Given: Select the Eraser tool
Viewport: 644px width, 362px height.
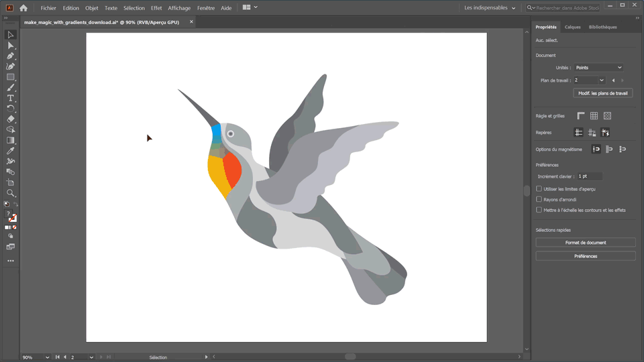Looking at the screenshot, I should point(11,119).
